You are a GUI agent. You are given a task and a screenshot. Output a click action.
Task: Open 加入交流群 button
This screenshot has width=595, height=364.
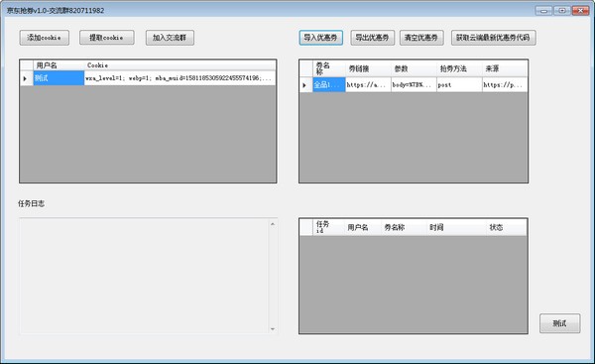[170, 38]
